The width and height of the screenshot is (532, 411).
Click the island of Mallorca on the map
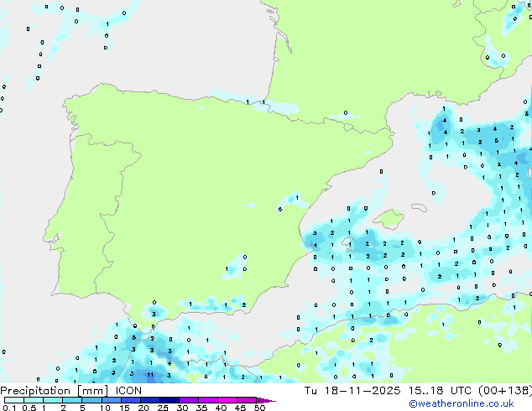click(x=389, y=219)
